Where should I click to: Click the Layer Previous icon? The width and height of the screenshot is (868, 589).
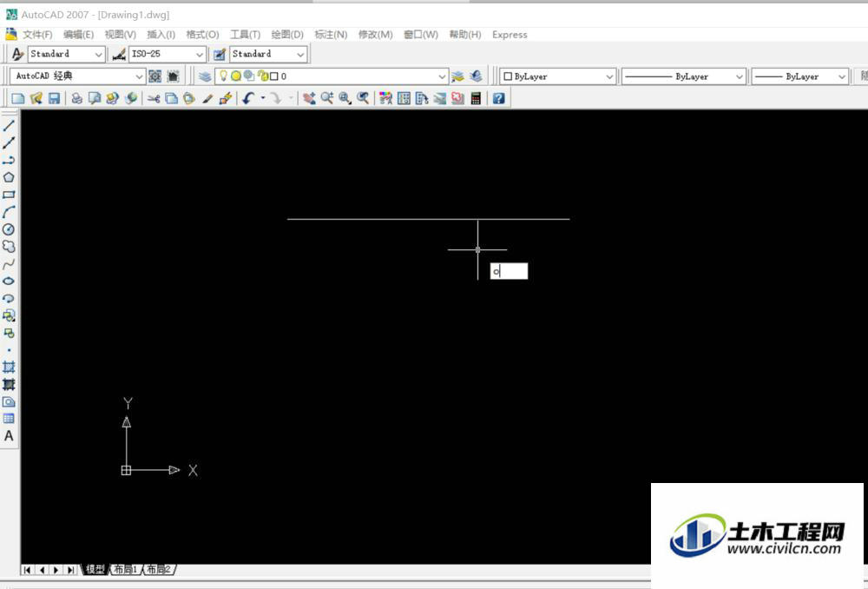point(476,76)
